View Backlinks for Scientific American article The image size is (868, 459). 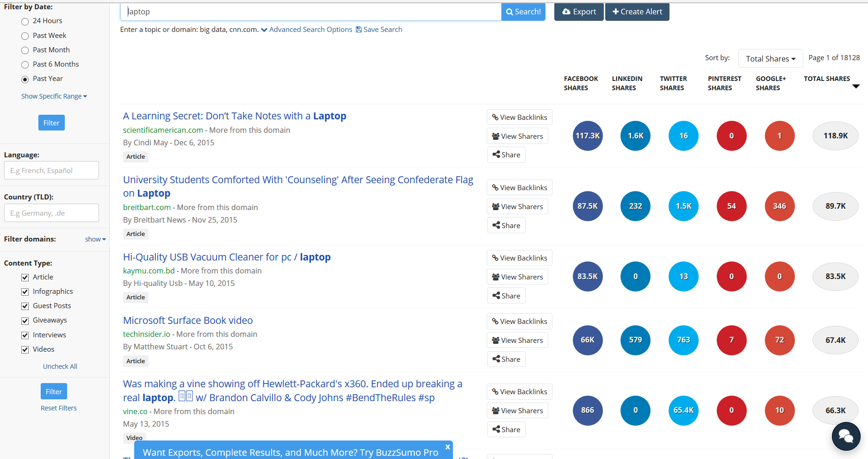pos(519,118)
